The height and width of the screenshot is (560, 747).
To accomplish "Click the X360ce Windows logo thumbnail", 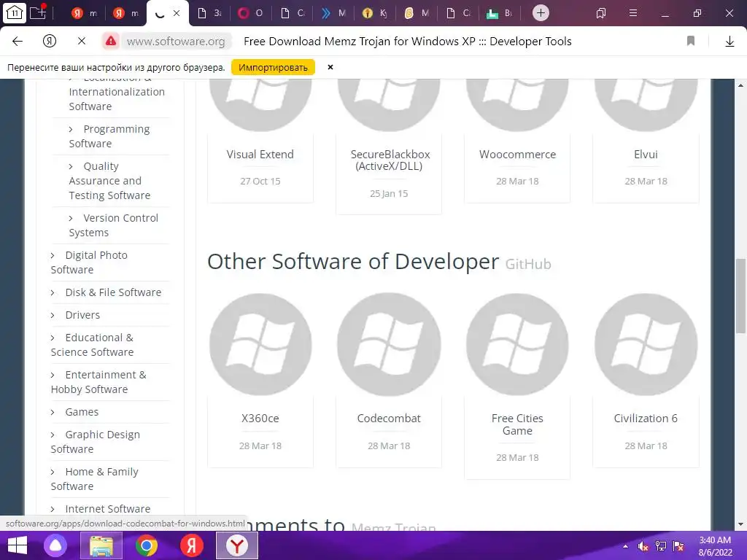I will [260, 345].
